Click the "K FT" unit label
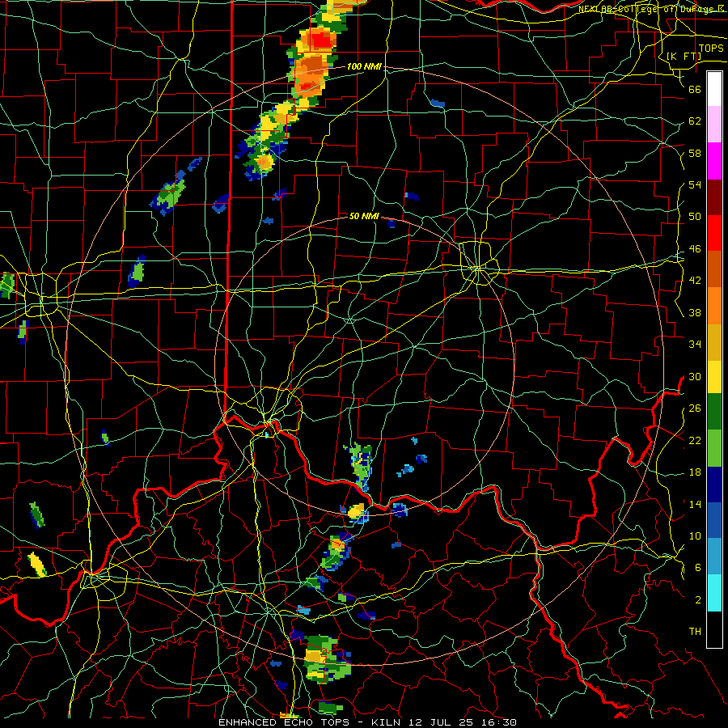 pos(684,56)
